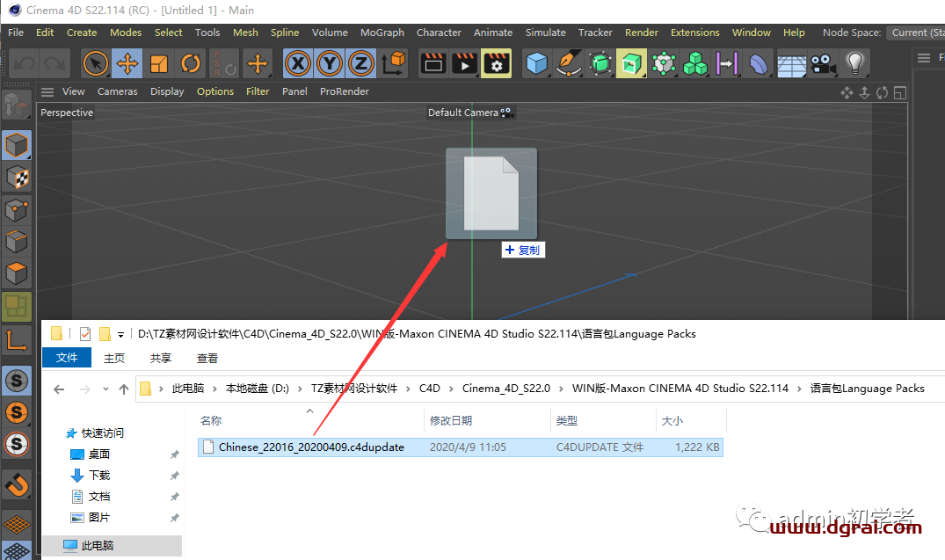Open Explorer recent locations dropdown arrow

(x=105, y=389)
